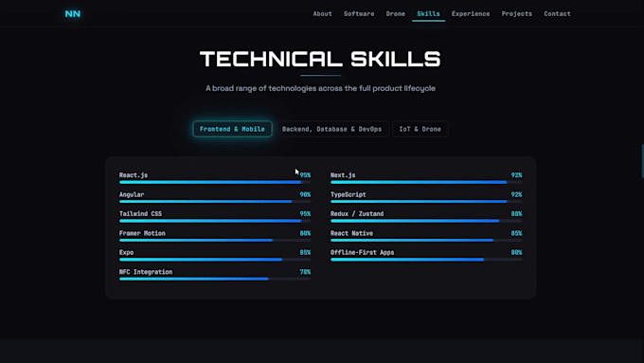Click the 88% value for Redux / Zustand

coord(517,214)
